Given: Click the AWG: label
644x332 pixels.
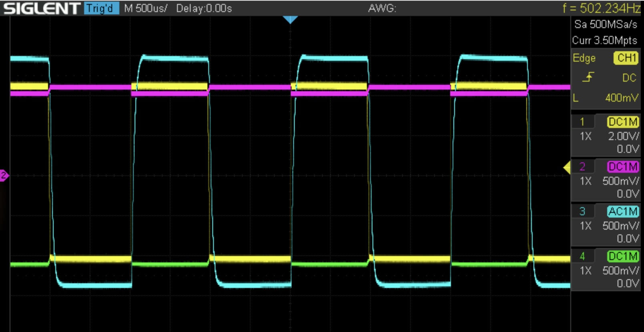Looking at the screenshot, I should click(382, 8).
